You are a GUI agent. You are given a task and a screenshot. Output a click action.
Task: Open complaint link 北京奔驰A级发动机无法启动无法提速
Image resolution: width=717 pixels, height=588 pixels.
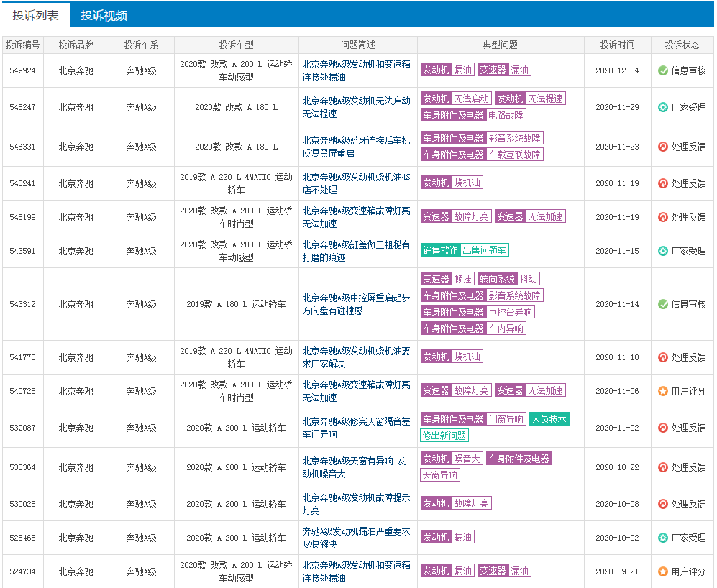point(356,107)
